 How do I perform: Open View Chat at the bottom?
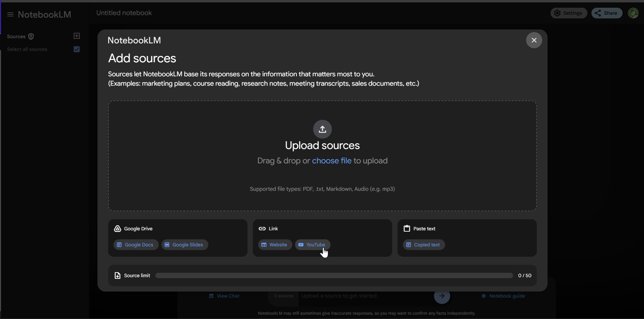[x=224, y=296]
